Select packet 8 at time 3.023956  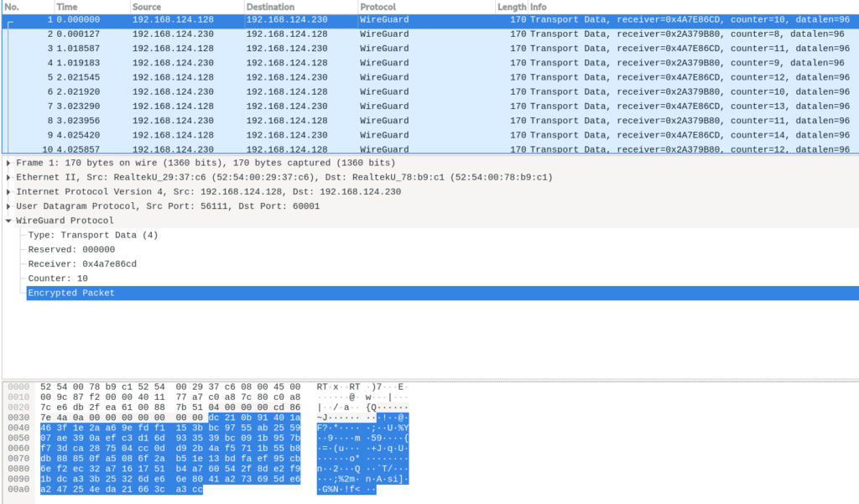point(336,121)
